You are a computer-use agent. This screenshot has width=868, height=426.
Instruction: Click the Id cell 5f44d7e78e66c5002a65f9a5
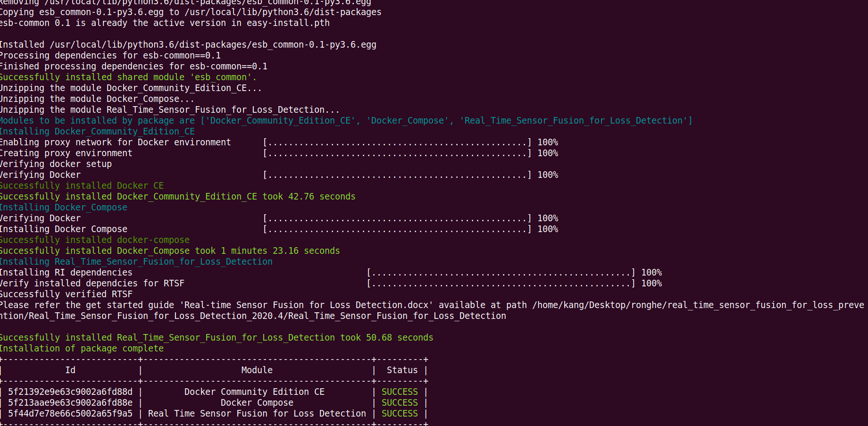[x=70, y=414]
